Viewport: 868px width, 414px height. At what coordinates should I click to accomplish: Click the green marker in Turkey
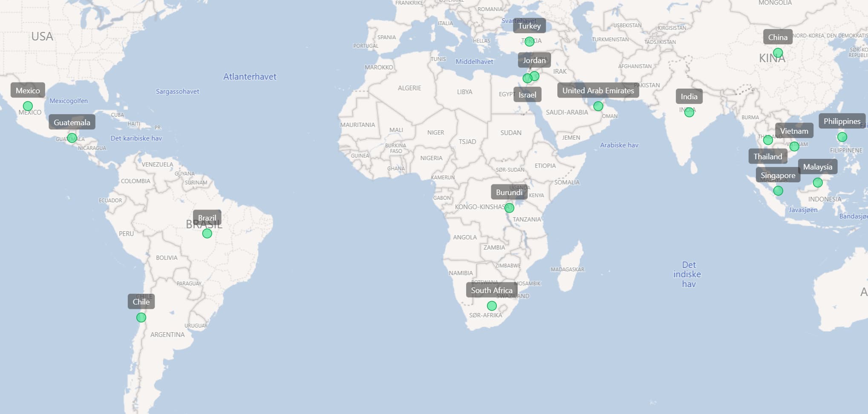pyautogui.click(x=529, y=41)
